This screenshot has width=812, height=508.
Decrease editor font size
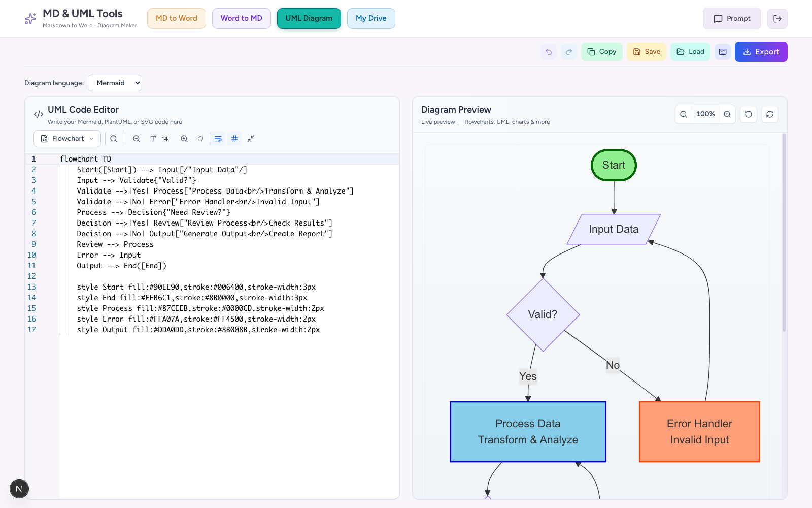(x=137, y=139)
